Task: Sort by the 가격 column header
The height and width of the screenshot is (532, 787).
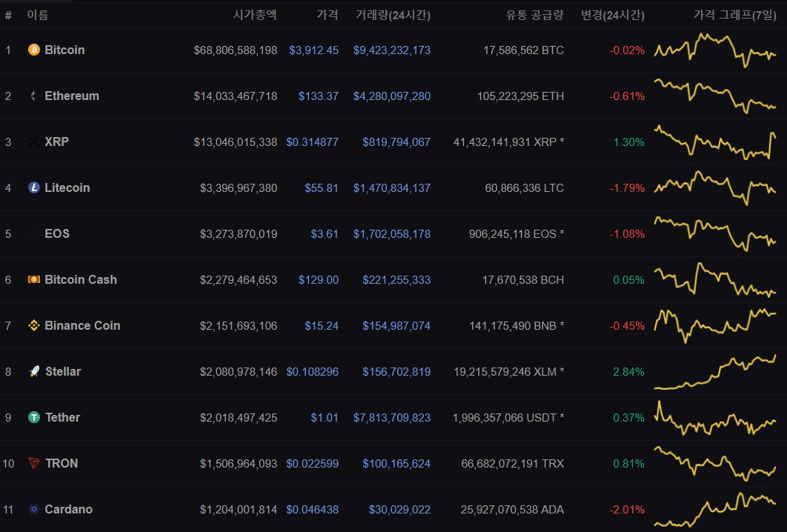Action: (x=328, y=15)
